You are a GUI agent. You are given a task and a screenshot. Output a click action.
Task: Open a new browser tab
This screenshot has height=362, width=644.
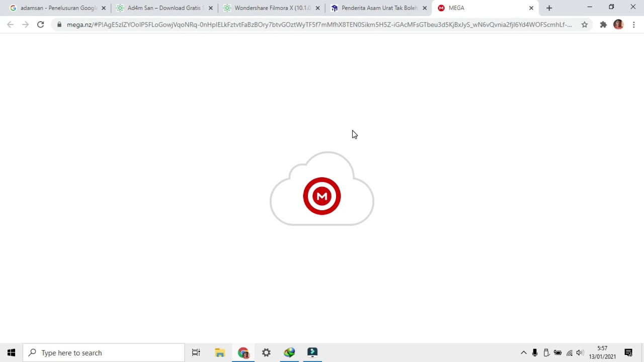point(549,8)
